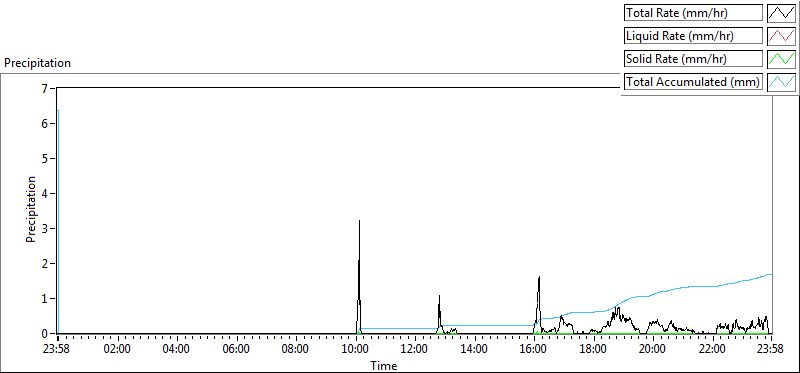Click the vertical Precipitation axis label
Image resolution: width=800 pixels, height=373 pixels.
coord(31,209)
